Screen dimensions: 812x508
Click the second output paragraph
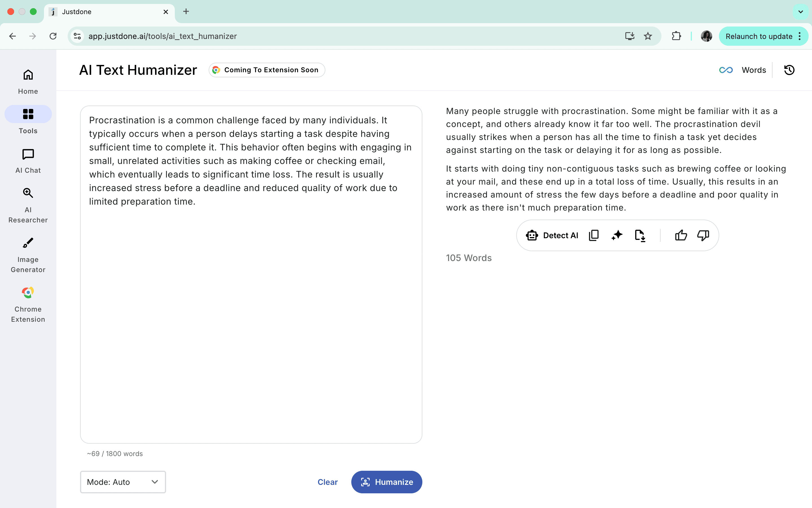pos(616,188)
